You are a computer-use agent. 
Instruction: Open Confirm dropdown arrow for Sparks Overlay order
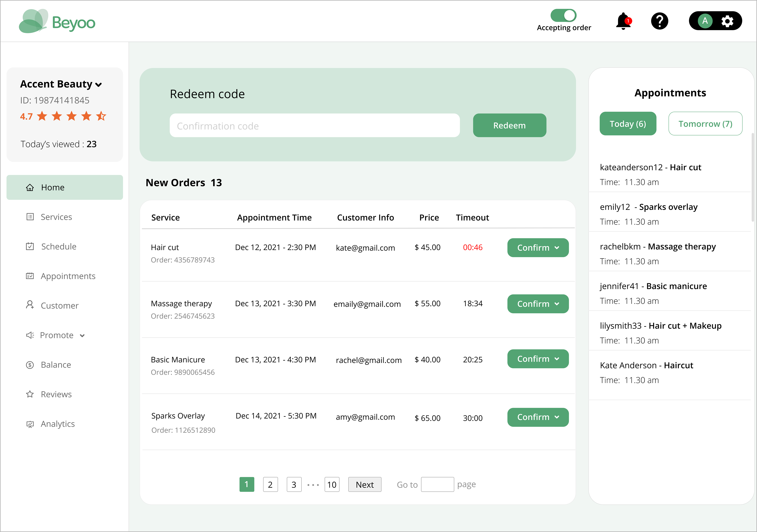pyautogui.click(x=557, y=417)
